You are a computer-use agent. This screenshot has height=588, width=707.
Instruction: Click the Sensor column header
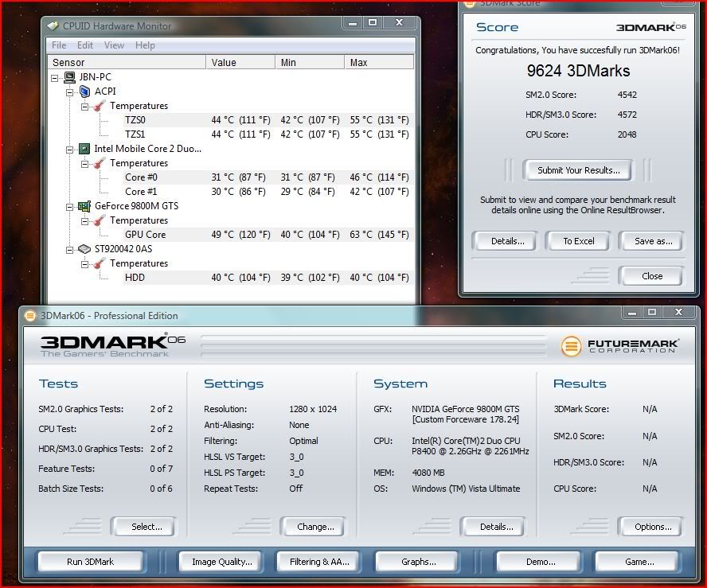point(127,62)
